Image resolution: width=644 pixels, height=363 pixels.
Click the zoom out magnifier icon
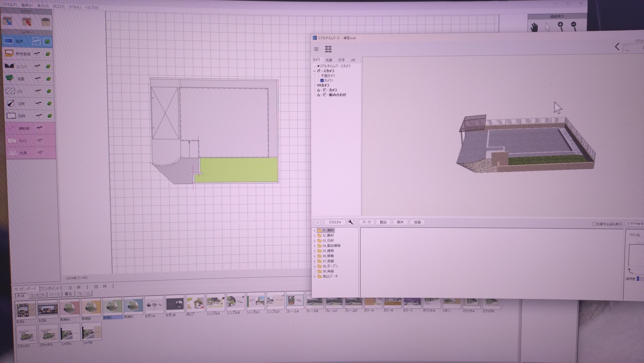coord(574,26)
